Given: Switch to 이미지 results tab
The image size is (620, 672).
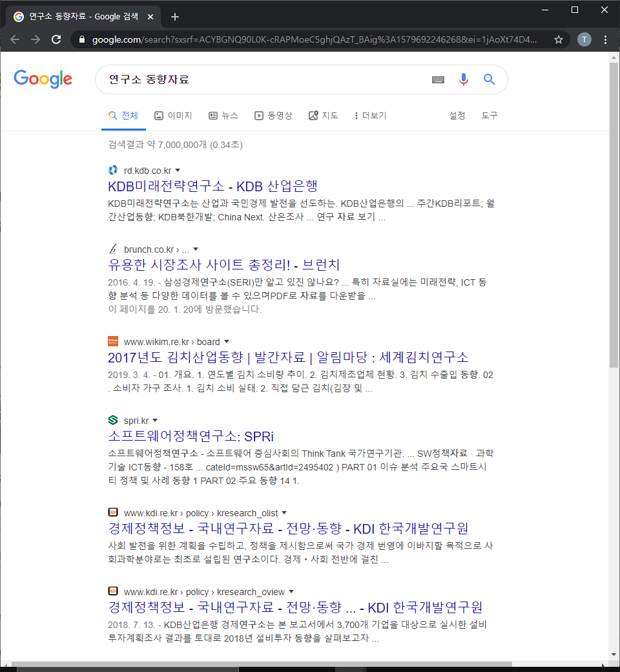Looking at the screenshot, I should (173, 116).
